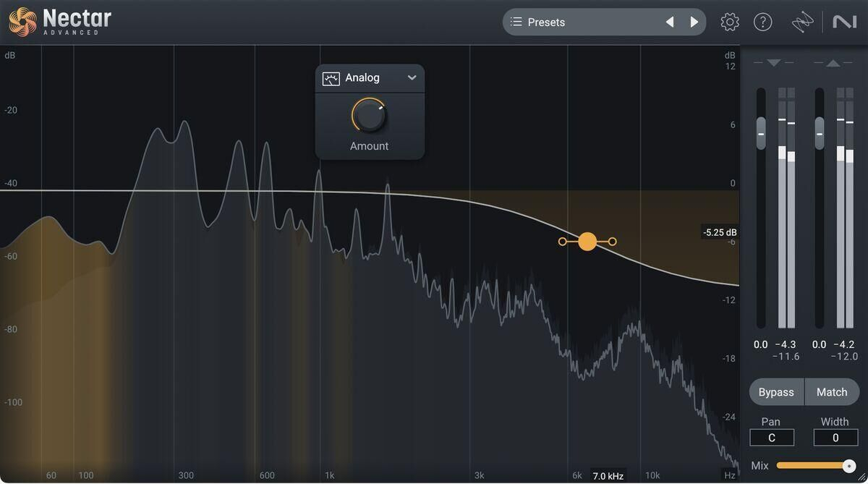Select the orange EQ node at 7.0 kHz
The width and height of the screenshot is (868, 484).
click(587, 242)
